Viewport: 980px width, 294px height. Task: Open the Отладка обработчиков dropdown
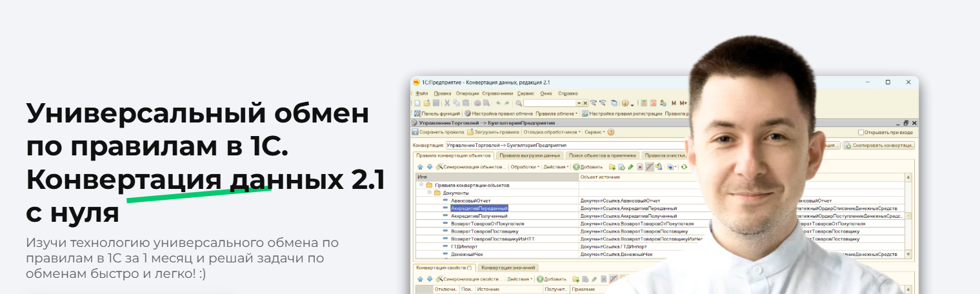[x=552, y=132]
